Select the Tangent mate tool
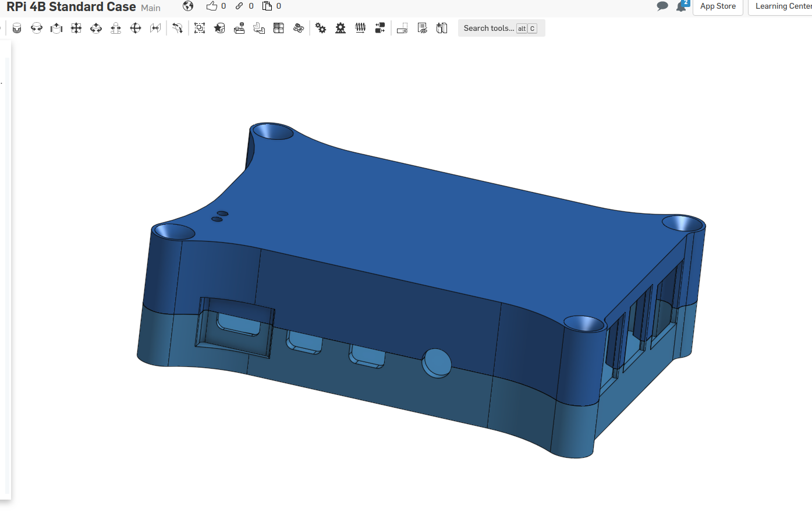This screenshot has width=812, height=520. [x=178, y=28]
